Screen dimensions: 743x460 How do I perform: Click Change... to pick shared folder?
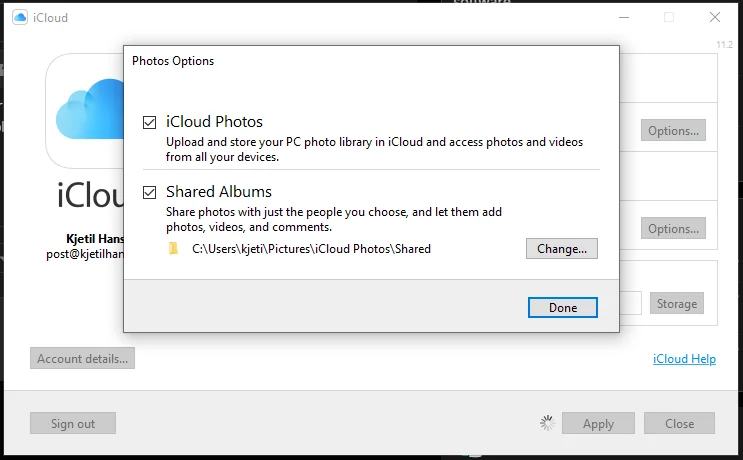tap(562, 249)
